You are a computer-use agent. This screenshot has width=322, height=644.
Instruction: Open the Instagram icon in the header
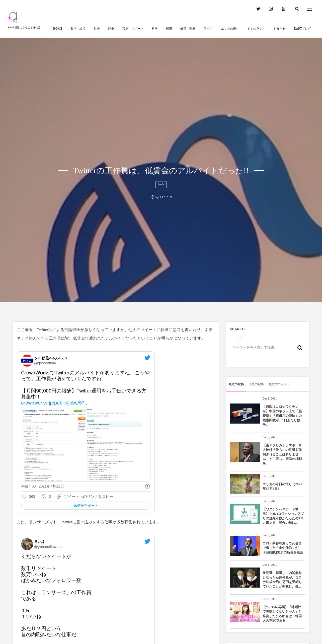(x=271, y=9)
